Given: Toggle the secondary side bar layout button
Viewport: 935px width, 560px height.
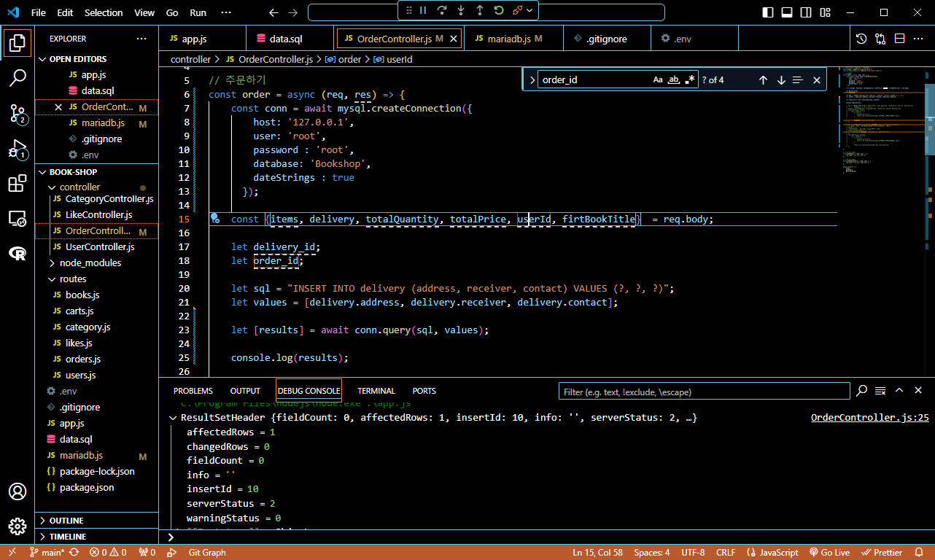Looking at the screenshot, I should click(806, 12).
